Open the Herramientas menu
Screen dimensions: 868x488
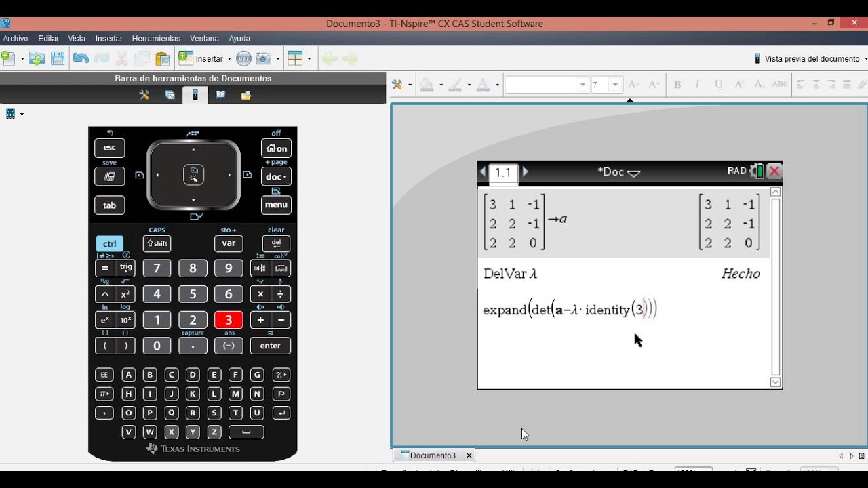(x=156, y=39)
